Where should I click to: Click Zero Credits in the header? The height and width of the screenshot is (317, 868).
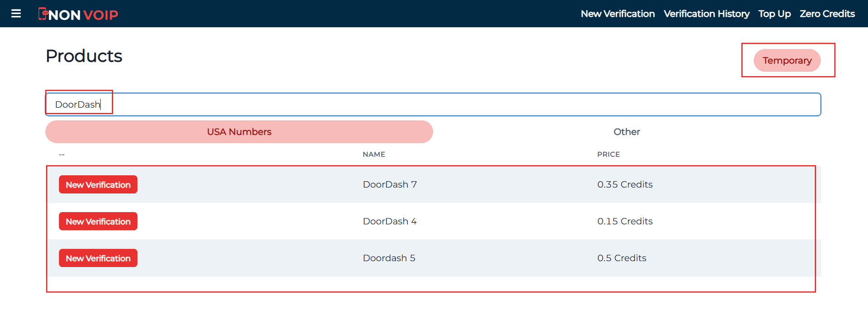point(827,14)
